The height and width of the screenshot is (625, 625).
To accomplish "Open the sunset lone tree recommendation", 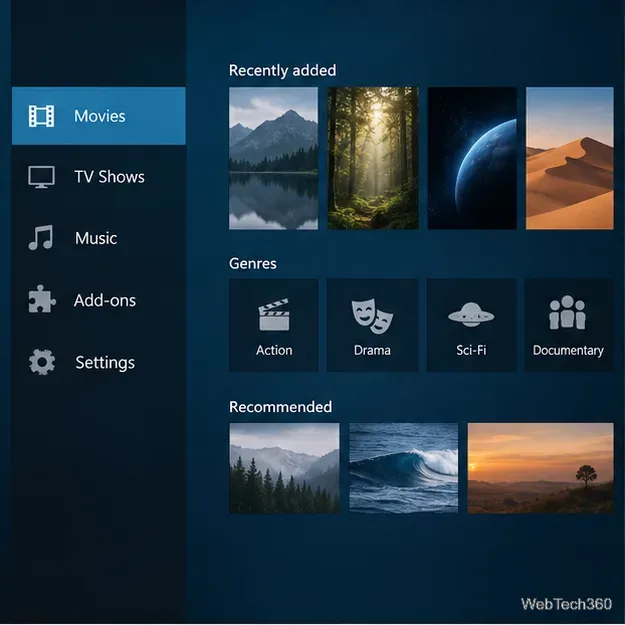I will [x=540, y=468].
